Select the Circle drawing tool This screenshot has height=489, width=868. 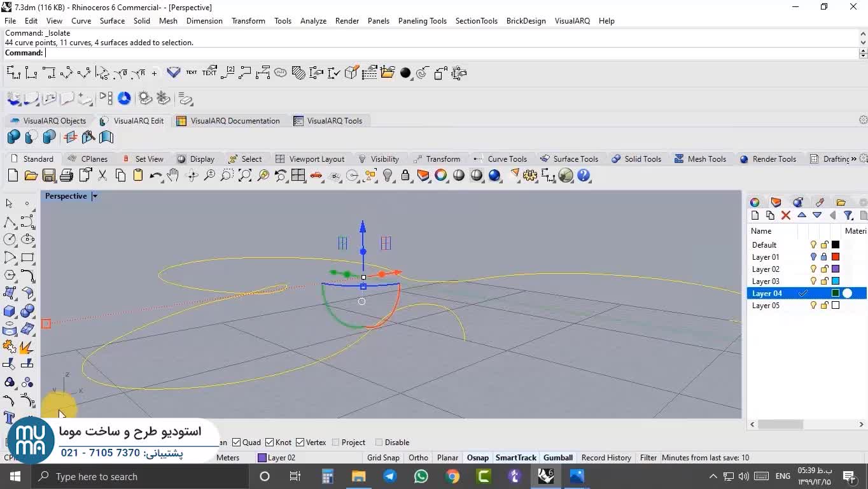point(10,239)
